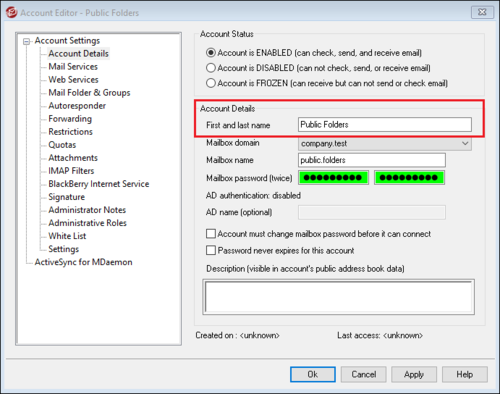Click the Cancel button

(363, 374)
